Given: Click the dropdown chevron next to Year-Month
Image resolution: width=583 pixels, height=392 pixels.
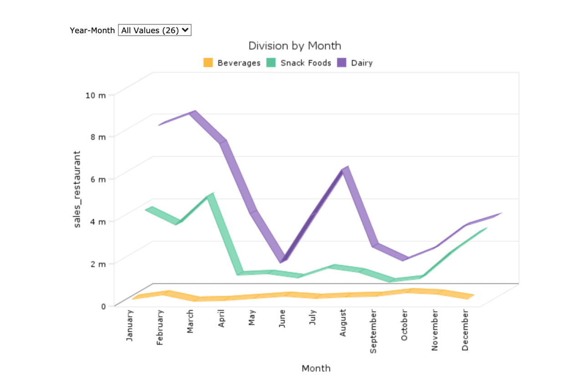Looking at the screenshot, I should 184,31.
